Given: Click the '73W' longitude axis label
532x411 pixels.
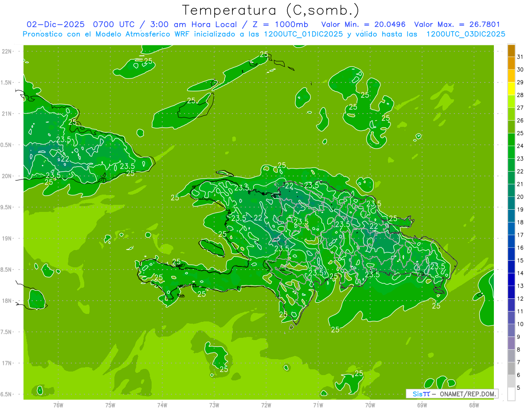Looking at the screenshot, I should tap(214, 405).
